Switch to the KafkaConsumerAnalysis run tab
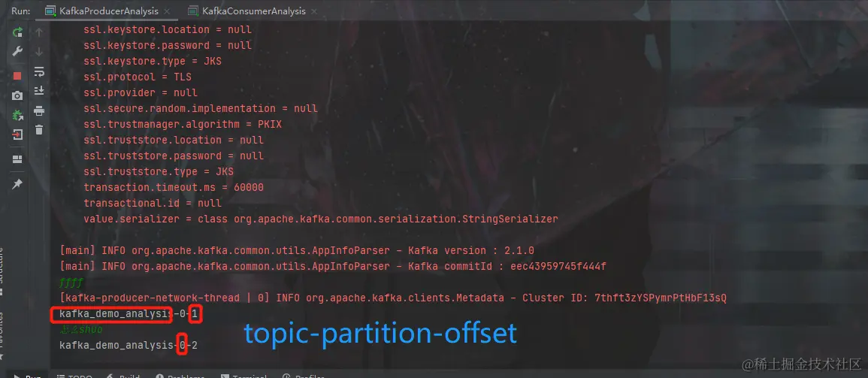Viewport: 868px width, 378px height. click(x=254, y=11)
